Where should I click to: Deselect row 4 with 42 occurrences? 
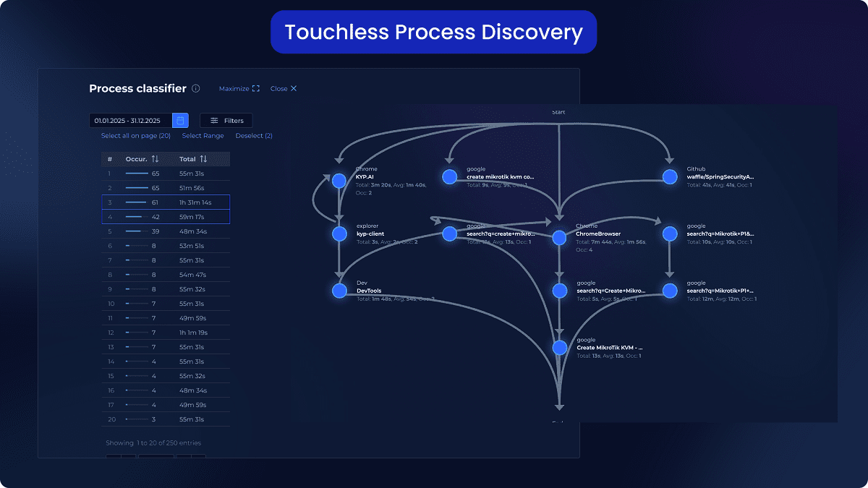(x=166, y=217)
